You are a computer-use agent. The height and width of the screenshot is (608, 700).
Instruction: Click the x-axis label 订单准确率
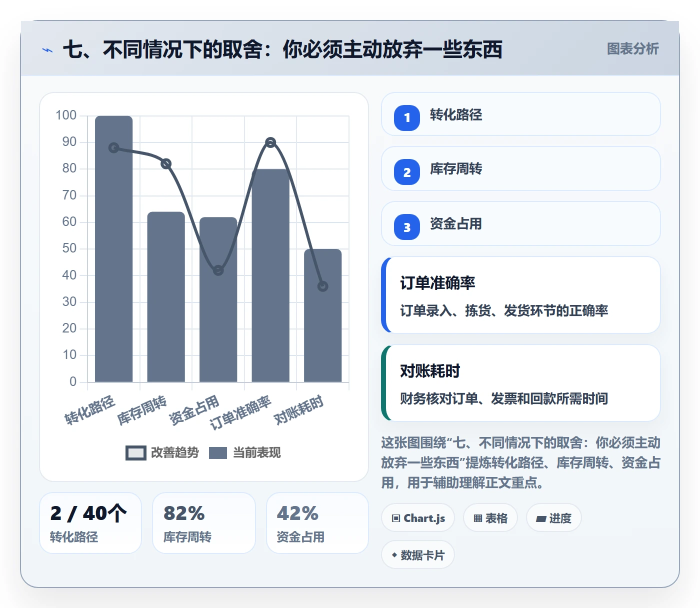tap(240, 412)
